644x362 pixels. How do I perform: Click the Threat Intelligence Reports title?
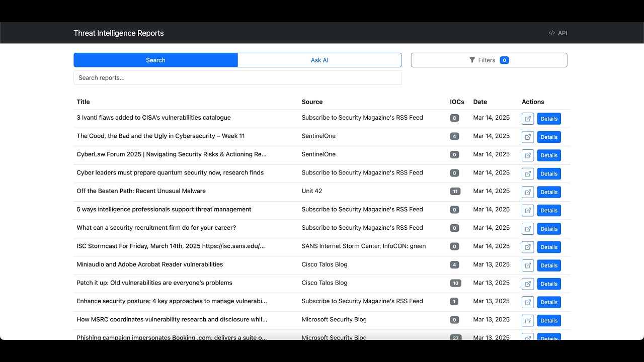click(119, 33)
